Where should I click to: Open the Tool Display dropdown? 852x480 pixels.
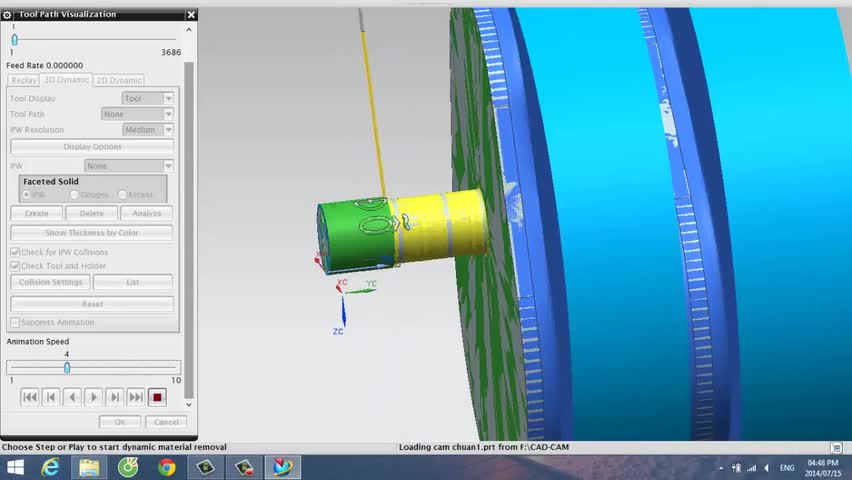[148, 98]
